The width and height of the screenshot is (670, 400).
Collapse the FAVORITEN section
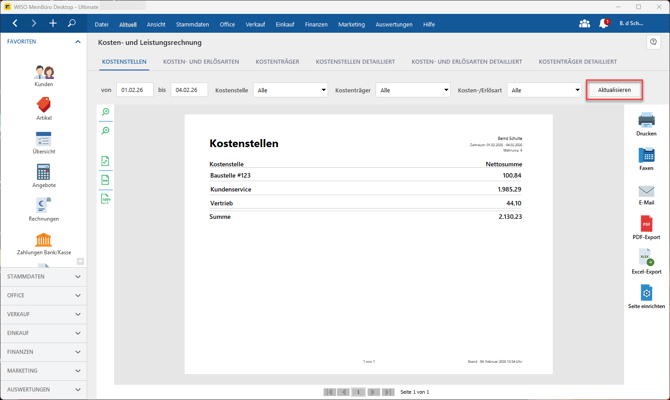78,42
